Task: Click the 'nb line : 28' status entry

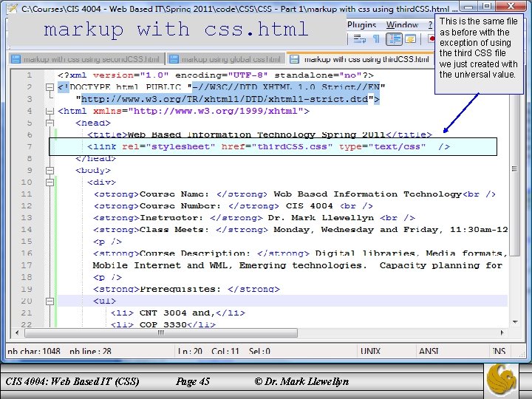Action: click(x=90, y=351)
